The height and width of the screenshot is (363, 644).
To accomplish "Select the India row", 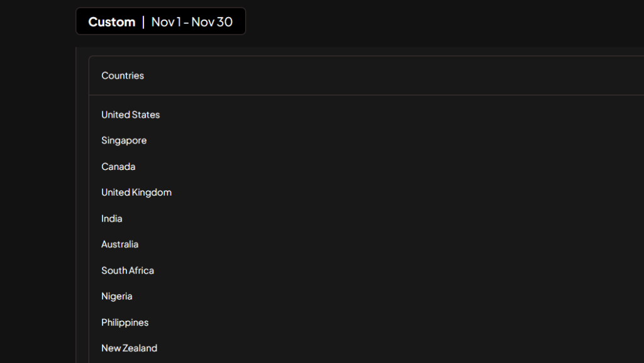I will pos(112,218).
